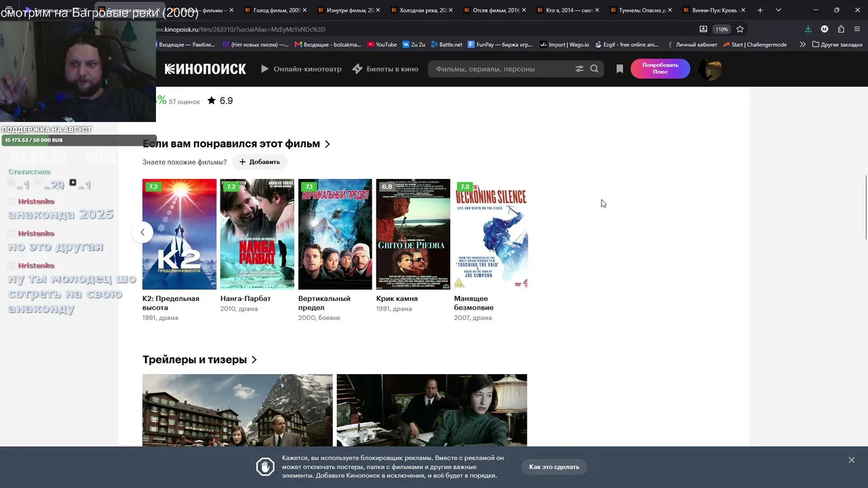Switch to the 'Туннель: Опасно' tab
This screenshot has height=488, width=868.
click(642, 10)
